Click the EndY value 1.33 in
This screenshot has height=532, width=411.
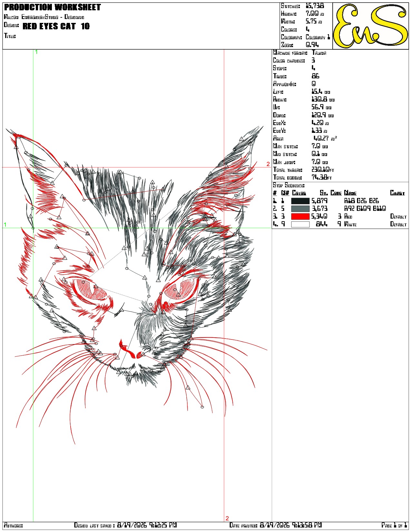[319, 131]
